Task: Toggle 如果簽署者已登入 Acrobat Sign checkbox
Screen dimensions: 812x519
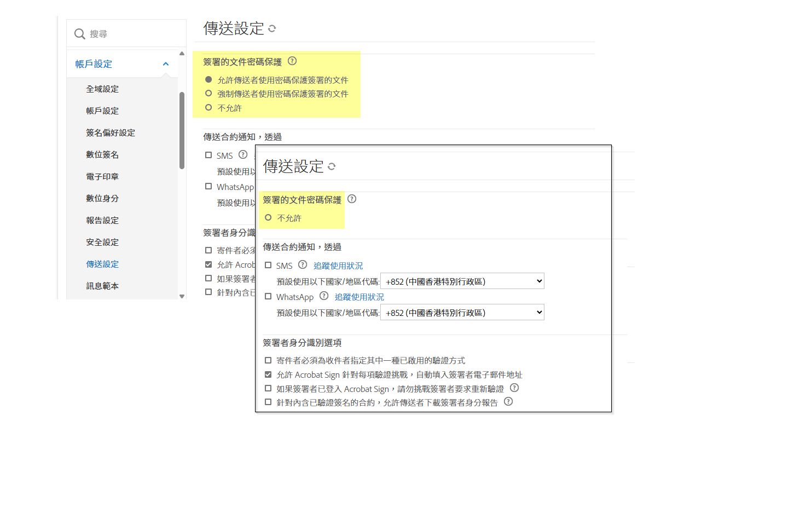Action: tap(268, 388)
